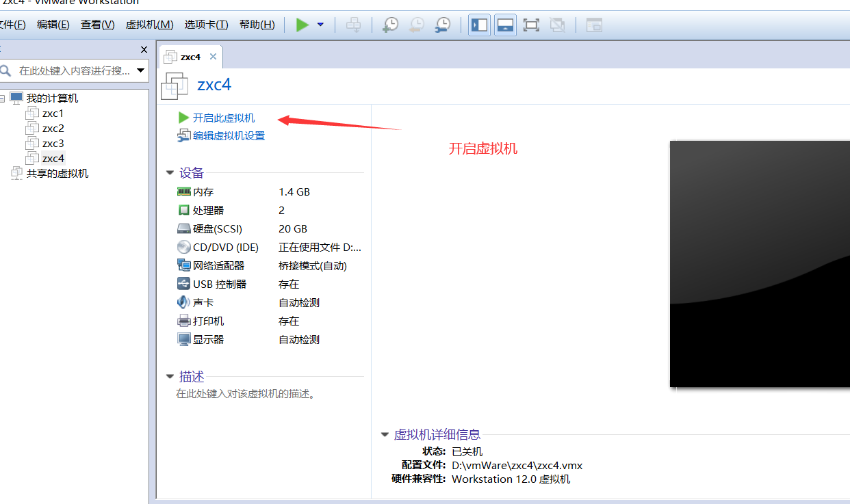Open the 选项卡(T) menu
Viewport: 850px width, 504px height.
point(206,25)
